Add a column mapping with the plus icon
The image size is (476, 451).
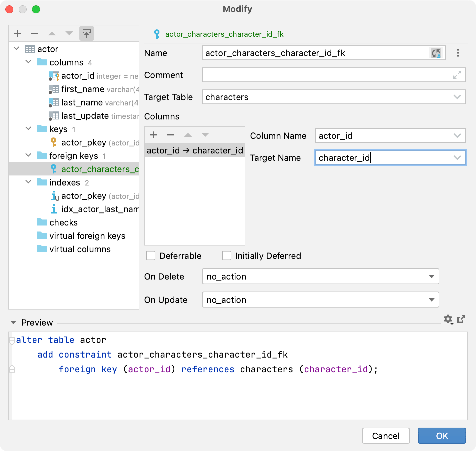pos(153,135)
